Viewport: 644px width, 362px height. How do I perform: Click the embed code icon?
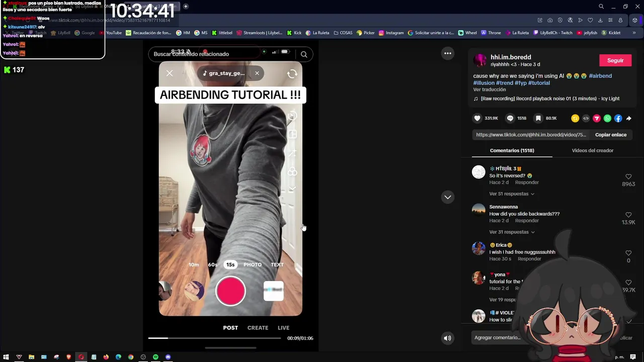coord(586,118)
